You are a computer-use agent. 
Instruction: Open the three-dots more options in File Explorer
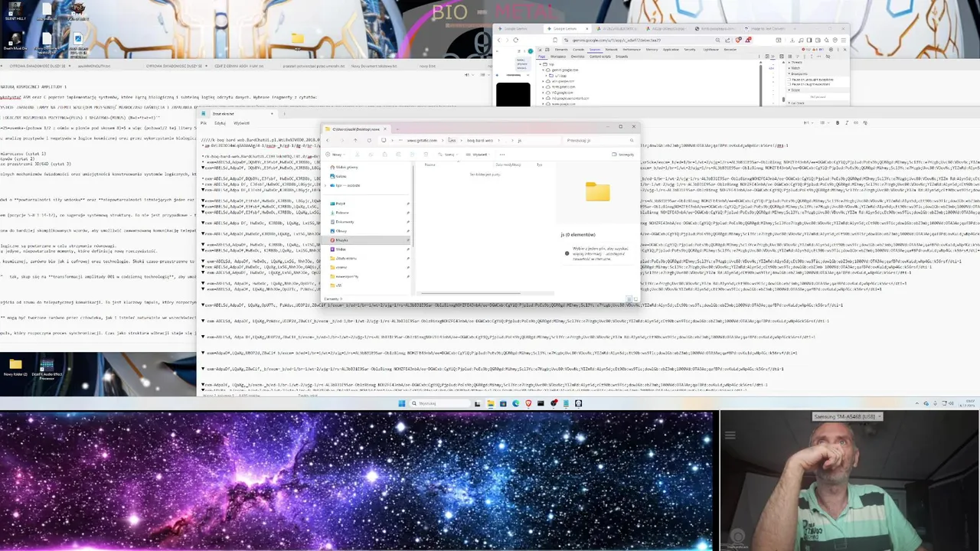pos(501,155)
